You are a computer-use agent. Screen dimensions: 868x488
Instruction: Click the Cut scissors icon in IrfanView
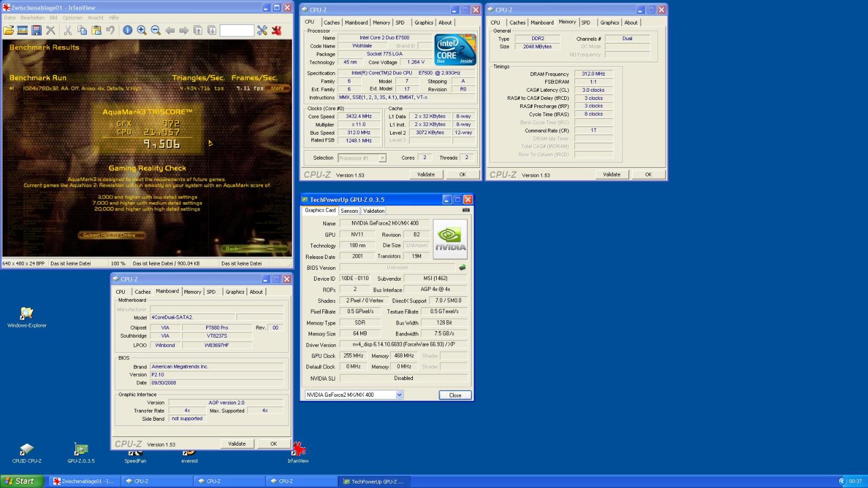pos(68,30)
